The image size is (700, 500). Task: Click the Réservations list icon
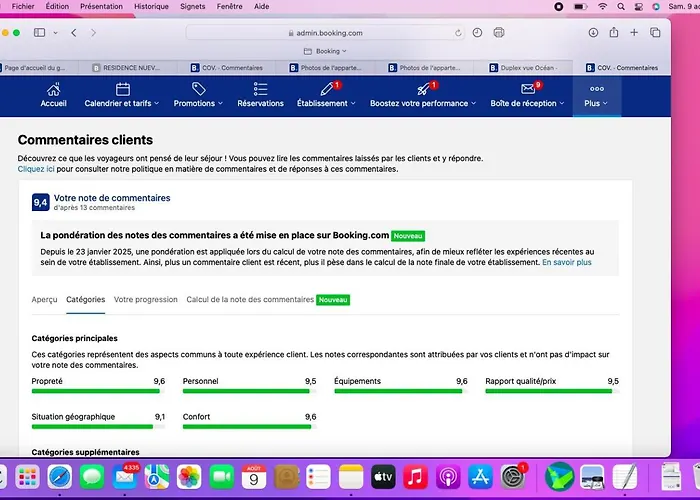coord(260,90)
